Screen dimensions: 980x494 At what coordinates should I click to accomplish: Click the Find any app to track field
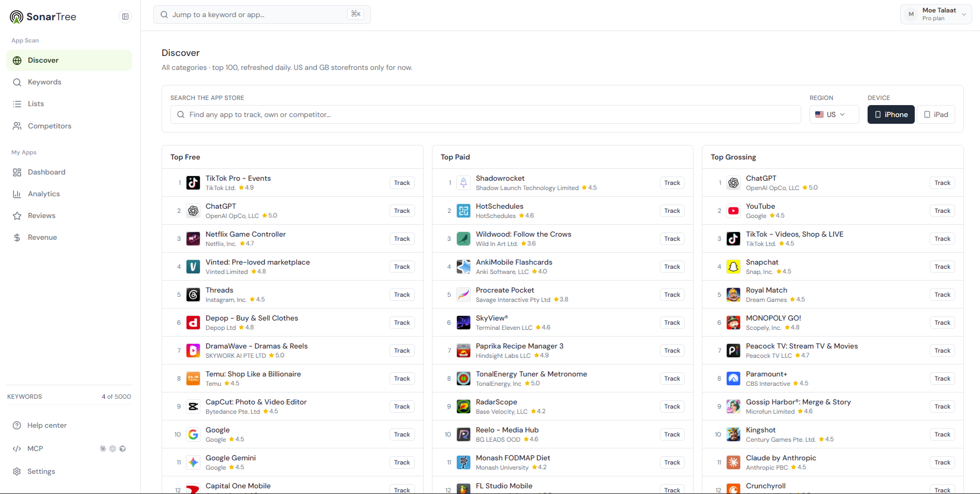485,114
